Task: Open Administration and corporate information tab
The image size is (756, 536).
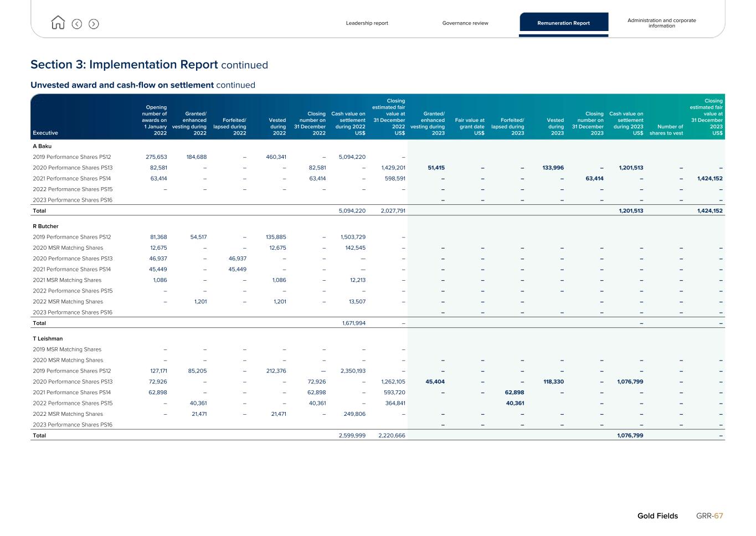Action: [x=661, y=23]
